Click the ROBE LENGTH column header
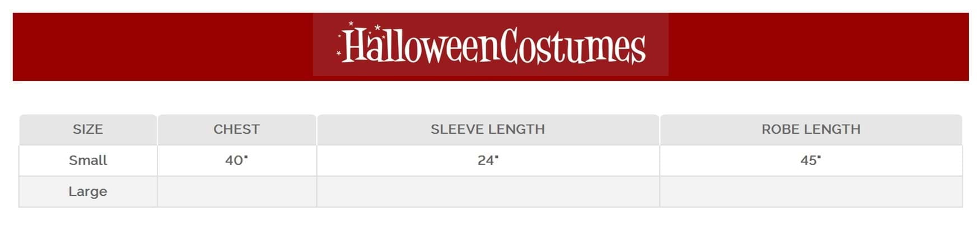The height and width of the screenshot is (226, 980). pos(810,129)
